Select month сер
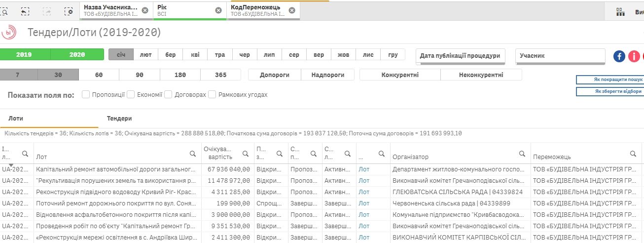 [294, 54]
